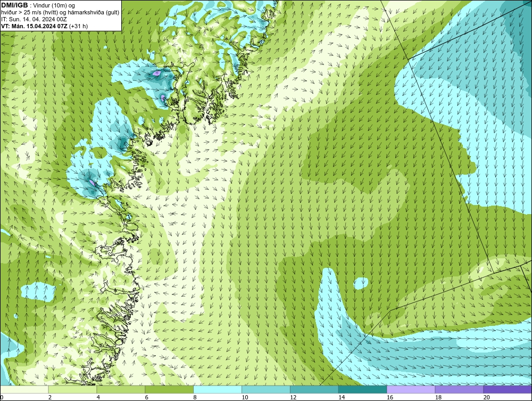Click the 6–8 m/s olive green legend swatch
Image resolution: width=532 pixels, height=401 pixels.
point(169,389)
